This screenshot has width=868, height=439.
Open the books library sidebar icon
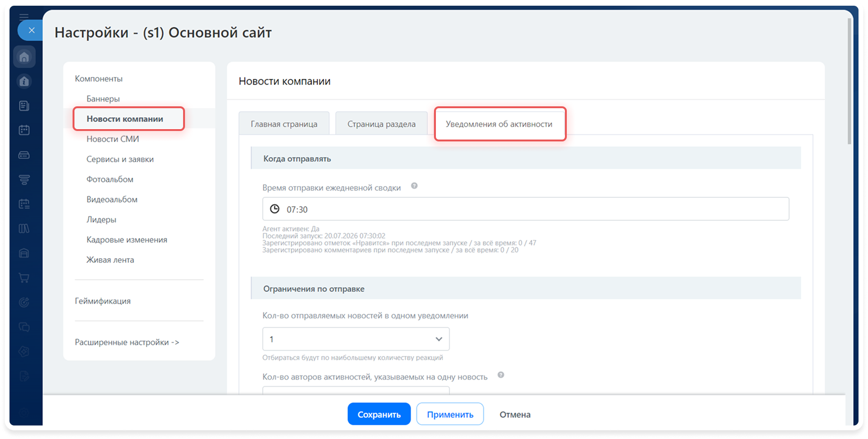click(24, 229)
